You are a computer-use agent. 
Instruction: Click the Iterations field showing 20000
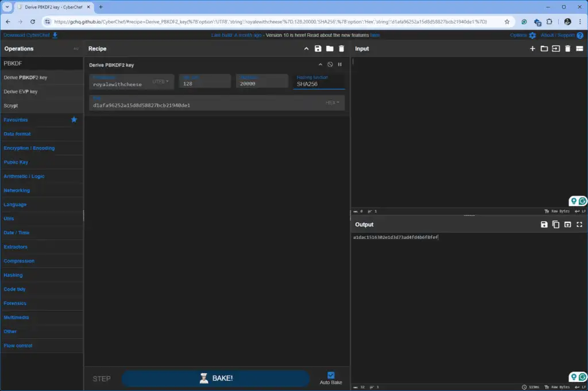262,82
